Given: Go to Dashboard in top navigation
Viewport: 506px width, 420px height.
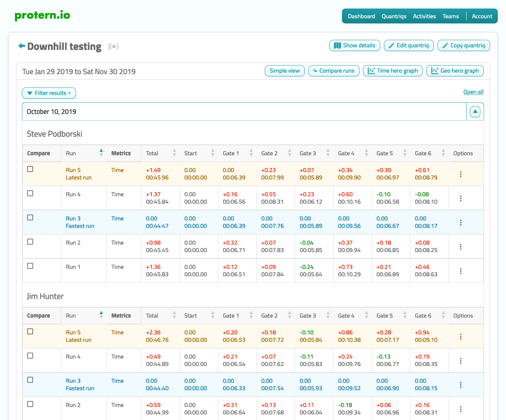Looking at the screenshot, I should click(x=361, y=16).
